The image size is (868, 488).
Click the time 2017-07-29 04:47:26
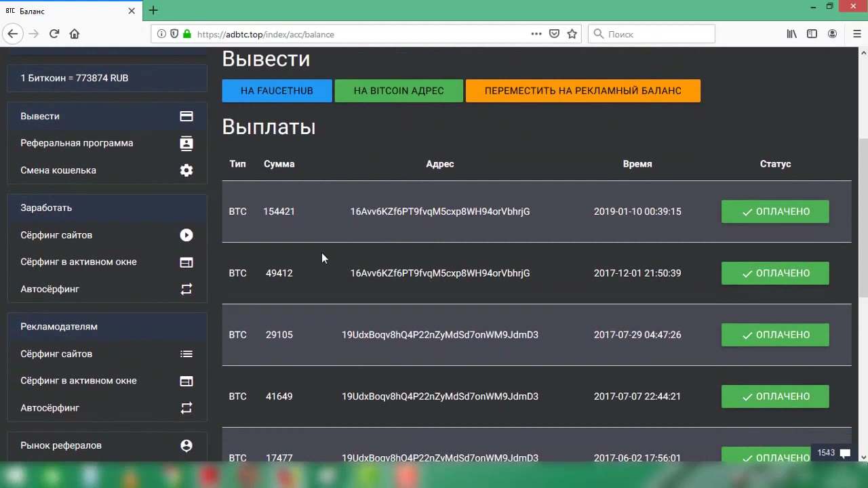point(637,335)
